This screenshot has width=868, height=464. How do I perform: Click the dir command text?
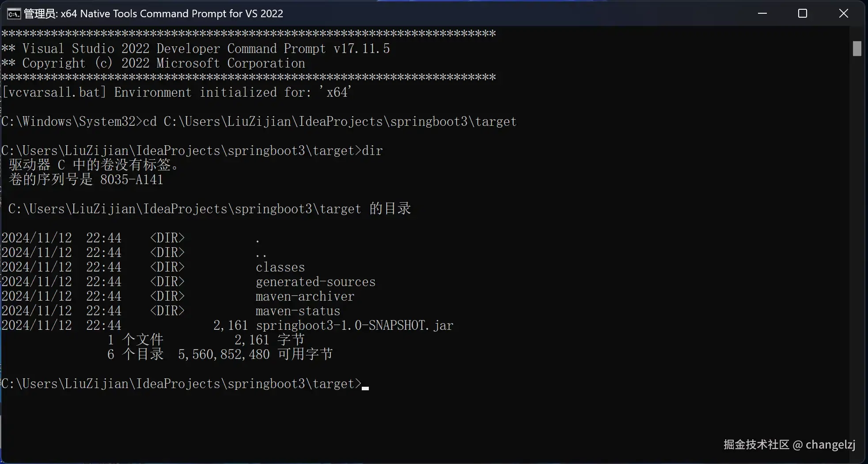(372, 151)
